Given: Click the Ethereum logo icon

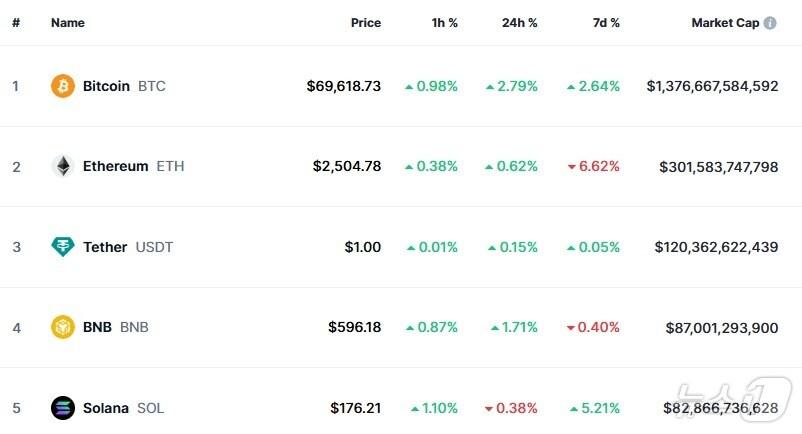Looking at the screenshot, I should pyautogui.click(x=63, y=166).
